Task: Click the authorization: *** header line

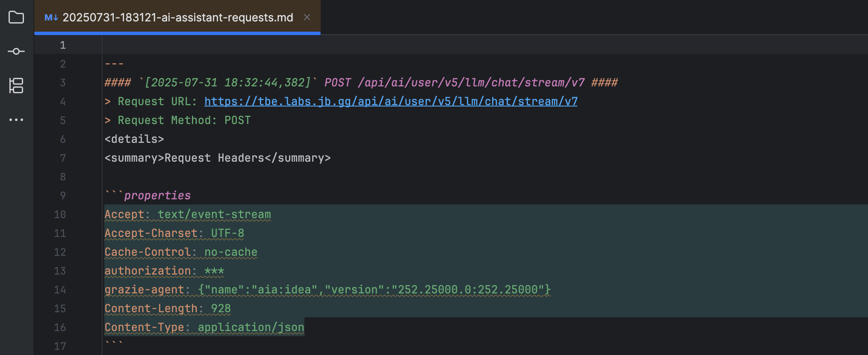Action: (x=164, y=271)
